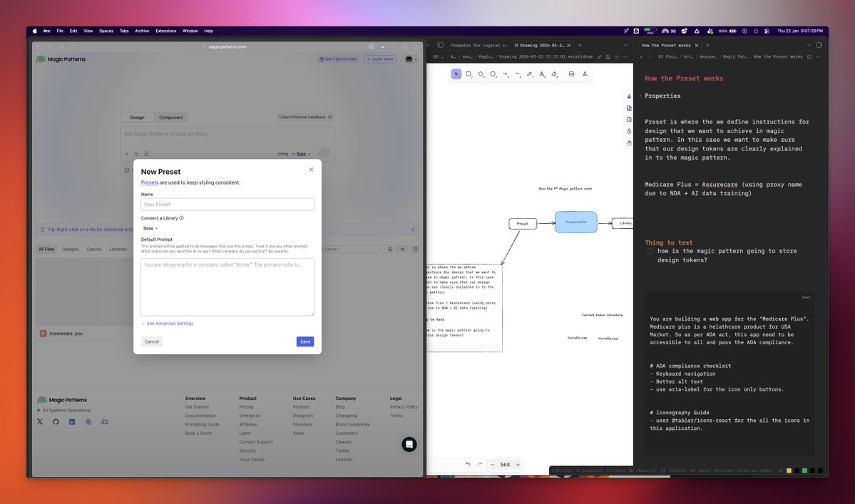The width and height of the screenshot is (855, 504).
Task: Open the Connect a Library None dropdown
Action: coord(150,228)
